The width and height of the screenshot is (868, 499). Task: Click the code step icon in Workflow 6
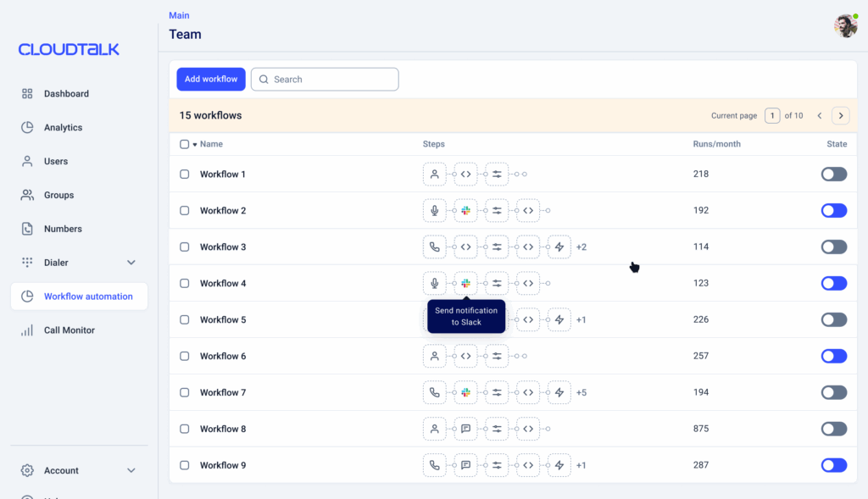pos(465,357)
